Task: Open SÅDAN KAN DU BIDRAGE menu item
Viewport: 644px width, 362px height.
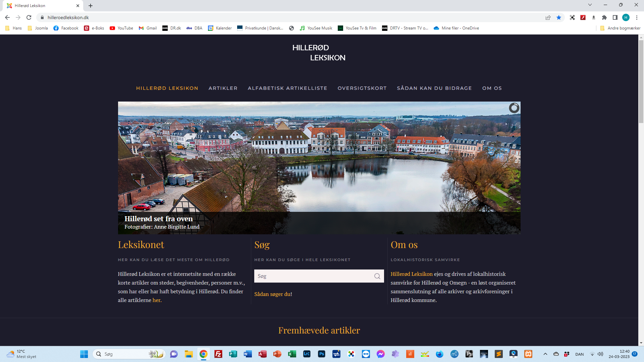Action: (434, 88)
